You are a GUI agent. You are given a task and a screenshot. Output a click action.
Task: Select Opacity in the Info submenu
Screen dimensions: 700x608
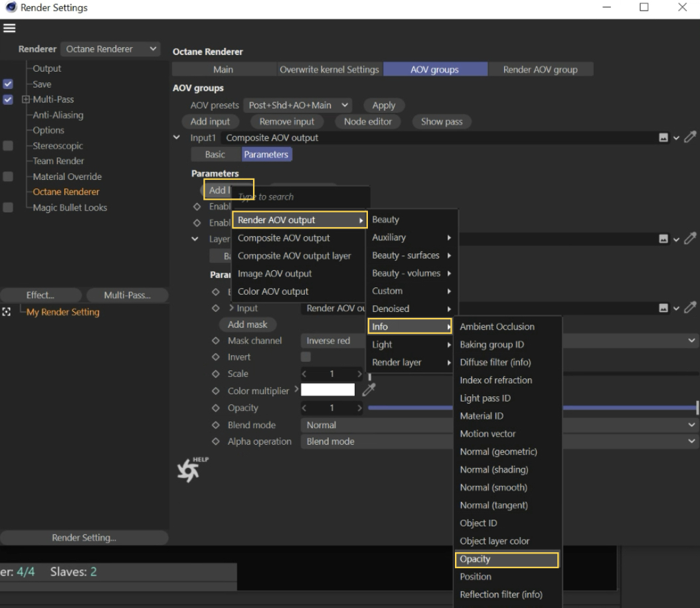pyautogui.click(x=507, y=560)
